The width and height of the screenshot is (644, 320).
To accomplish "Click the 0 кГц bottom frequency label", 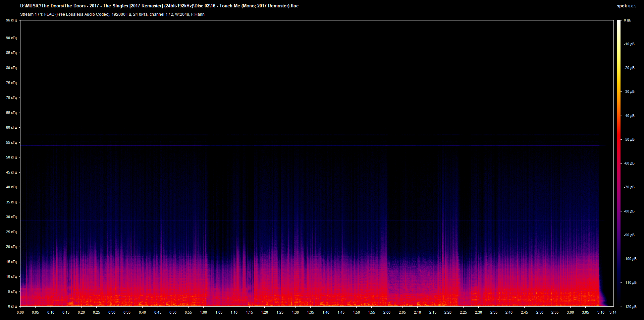I will (12, 306).
